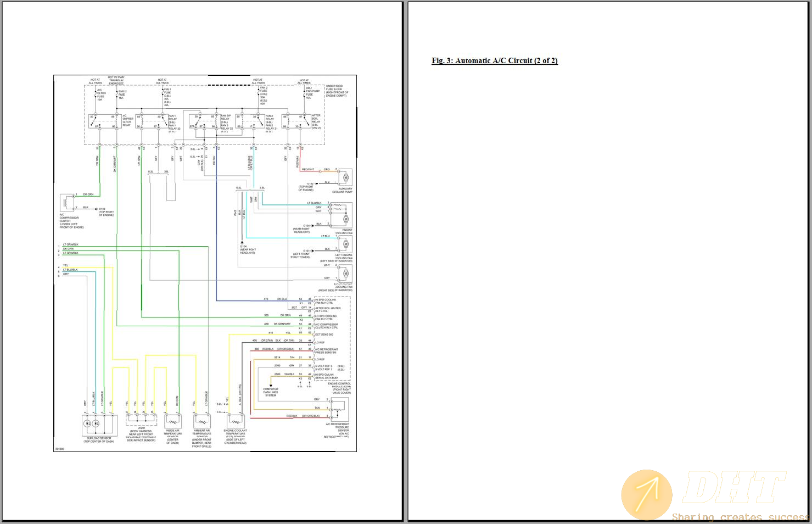The height and width of the screenshot is (524, 812).
Task: Click the right-side-of-radiator cooling fan motor symbol
Action: [x=345, y=274]
